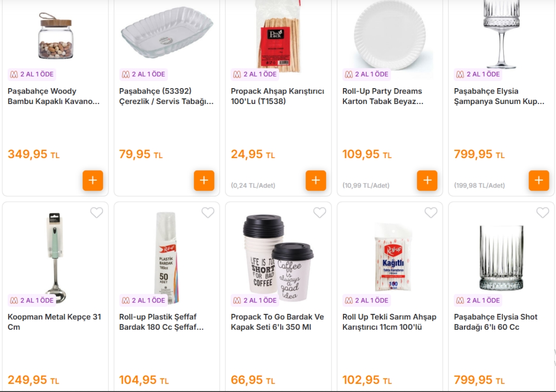Viewport: 556px width, 392px height.
Task: Add Propack Ahşap Karıştırıcı to cart
Action: point(316,180)
